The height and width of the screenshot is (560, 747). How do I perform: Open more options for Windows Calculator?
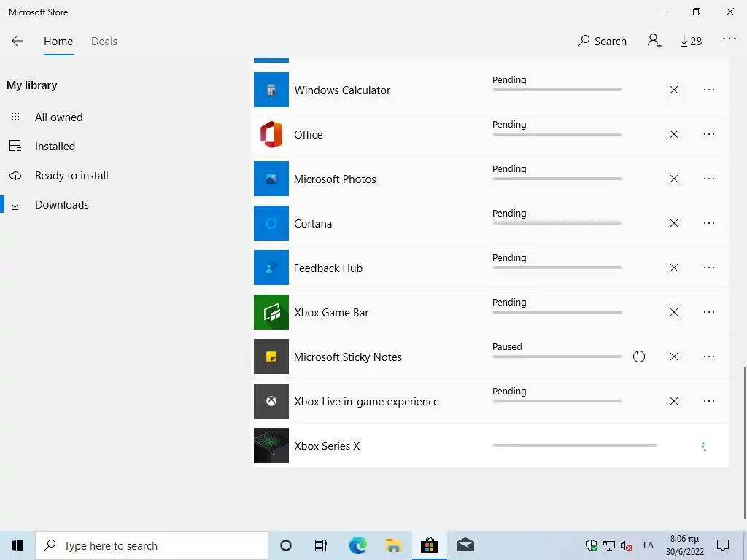click(709, 90)
